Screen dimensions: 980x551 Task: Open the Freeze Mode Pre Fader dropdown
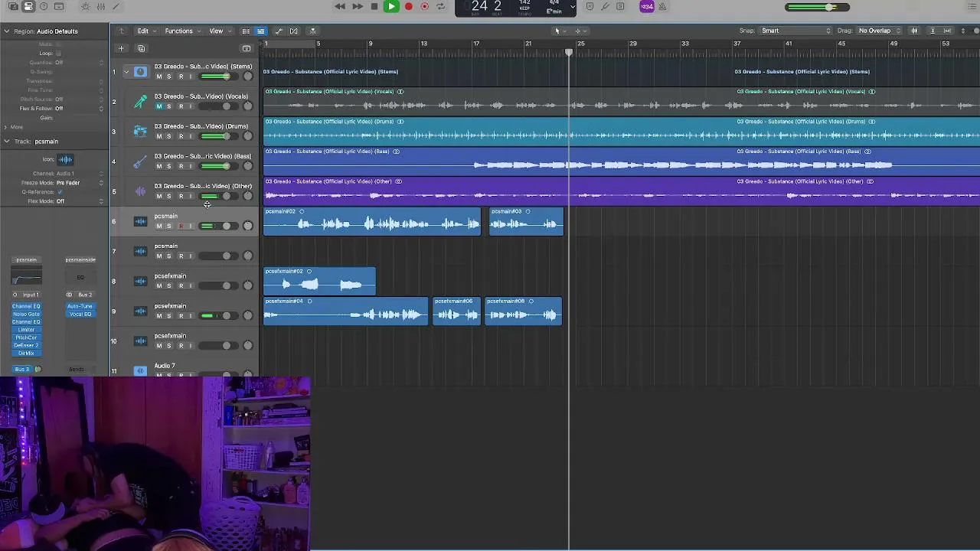pyautogui.click(x=78, y=183)
